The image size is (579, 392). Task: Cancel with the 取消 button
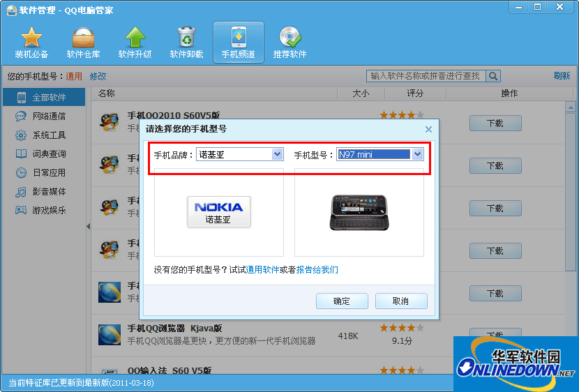(401, 301)
